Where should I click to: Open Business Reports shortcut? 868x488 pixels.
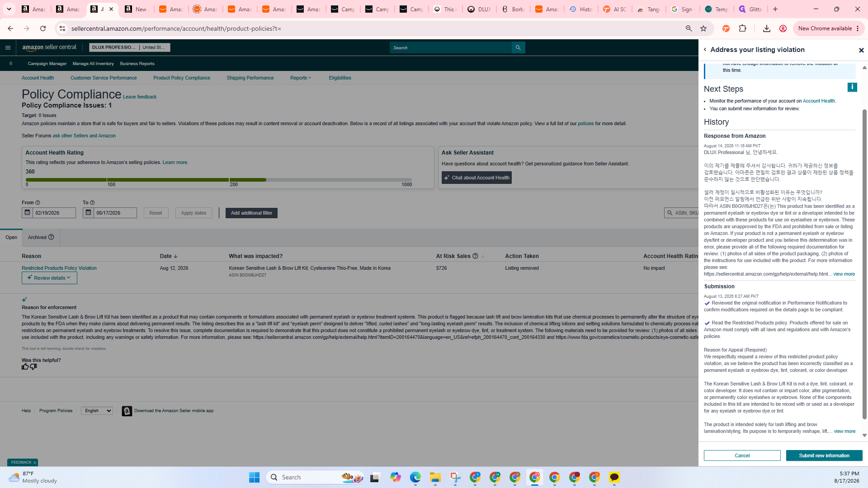pyautogui.click(x=137, y=64)
